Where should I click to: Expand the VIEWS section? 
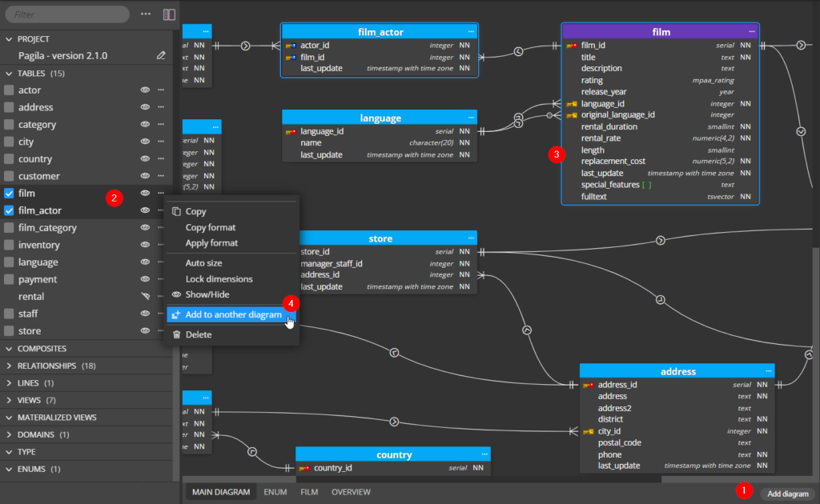click(x=9, y=400)
